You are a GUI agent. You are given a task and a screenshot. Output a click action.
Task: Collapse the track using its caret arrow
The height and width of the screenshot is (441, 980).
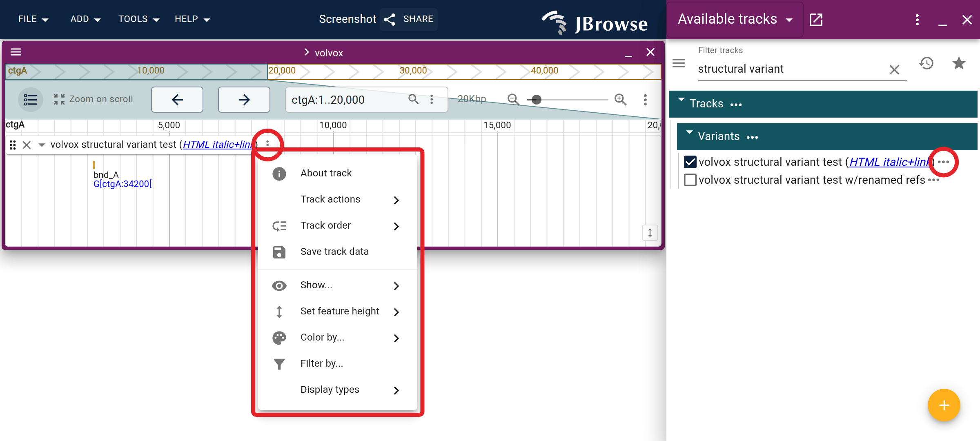coord(42,145)
